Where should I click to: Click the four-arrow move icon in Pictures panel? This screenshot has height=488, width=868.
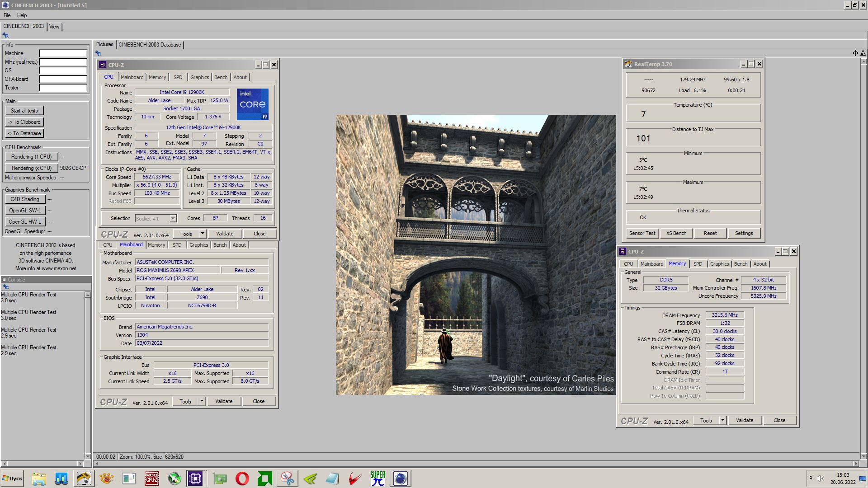click(x=855, y=53)
